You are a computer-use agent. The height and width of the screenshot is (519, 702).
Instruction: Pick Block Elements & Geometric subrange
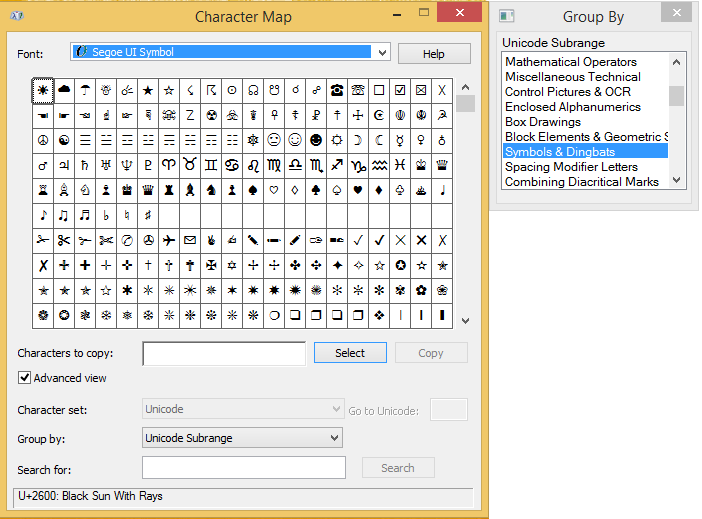(586, 137)
